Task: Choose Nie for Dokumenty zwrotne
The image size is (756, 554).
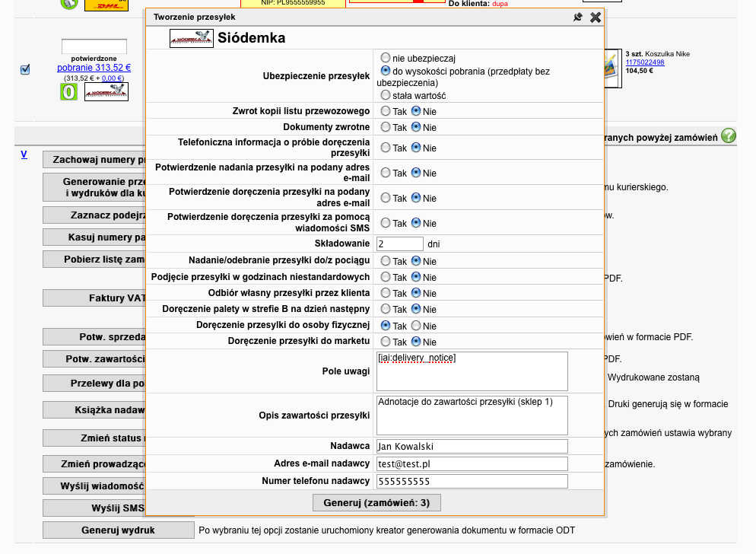Action: pyautogui.click(x=416, y=127)
